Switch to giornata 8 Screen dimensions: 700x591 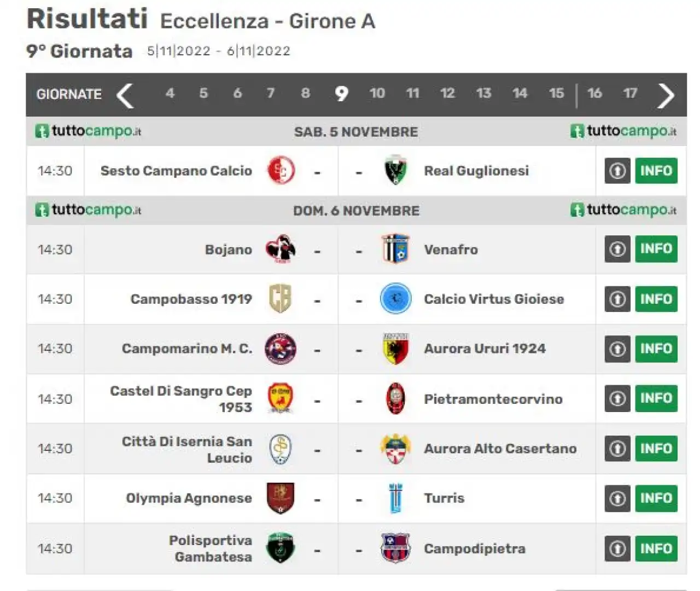click(x=305, y=93)
